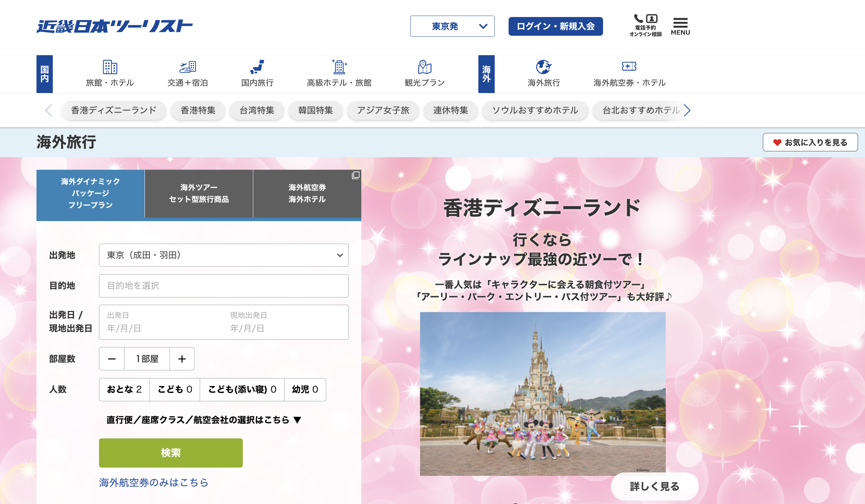Click the 詳しく見る button
This screenshot has width=865, height=504.
point(654,486)
